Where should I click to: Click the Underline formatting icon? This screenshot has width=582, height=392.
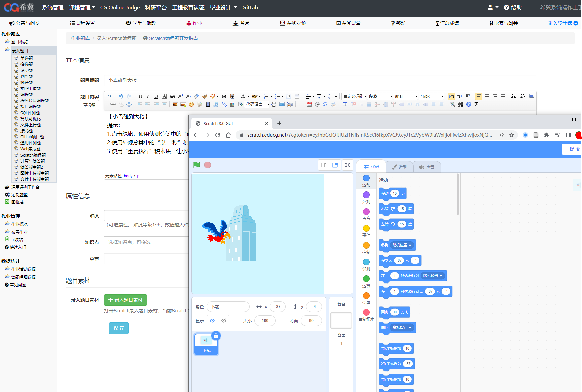pyautogui.click(x=156, y=96)
